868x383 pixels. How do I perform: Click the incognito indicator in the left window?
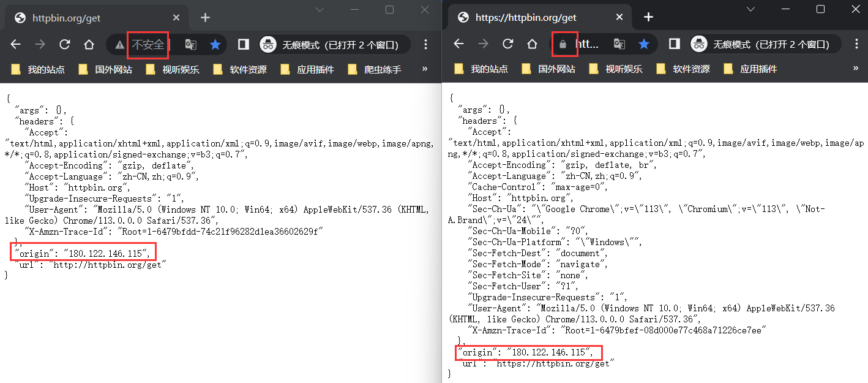[x=329, y=45]
